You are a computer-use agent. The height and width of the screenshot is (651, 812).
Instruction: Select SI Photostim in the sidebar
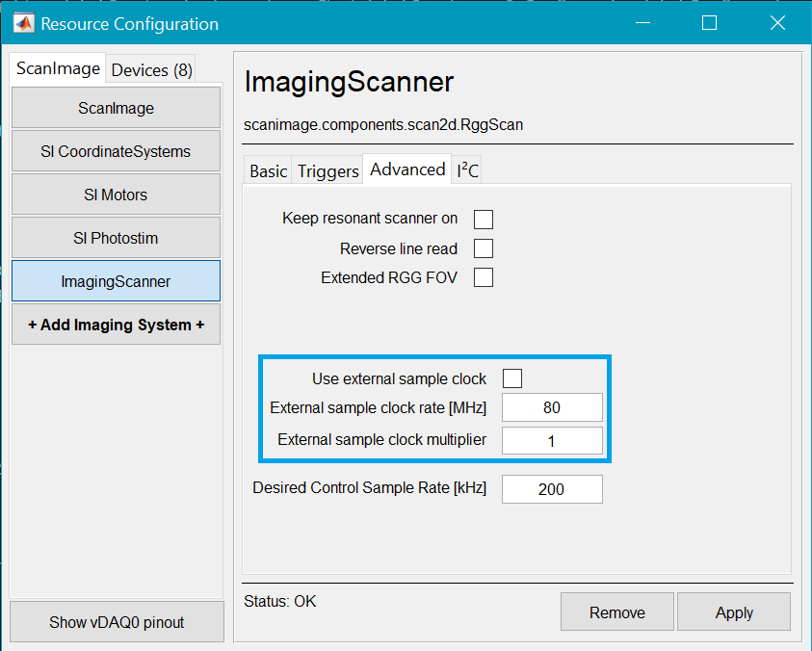[x=116, y=238]
